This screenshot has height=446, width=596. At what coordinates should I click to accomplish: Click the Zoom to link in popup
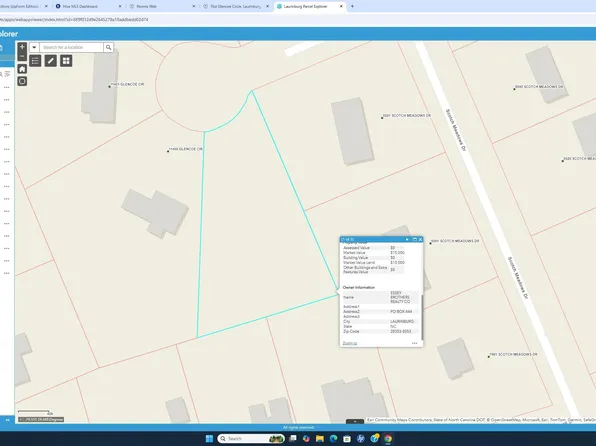(x=350, y=343)
